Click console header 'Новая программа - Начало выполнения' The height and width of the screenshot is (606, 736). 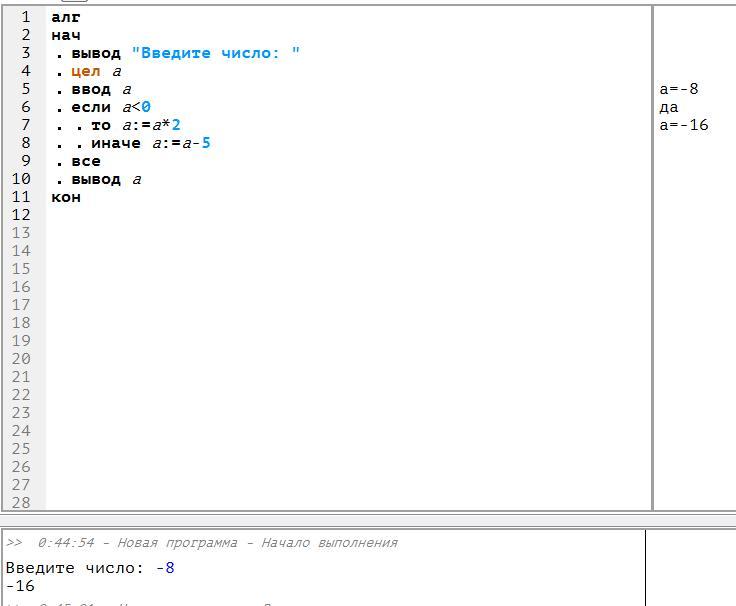pos(257,543)
